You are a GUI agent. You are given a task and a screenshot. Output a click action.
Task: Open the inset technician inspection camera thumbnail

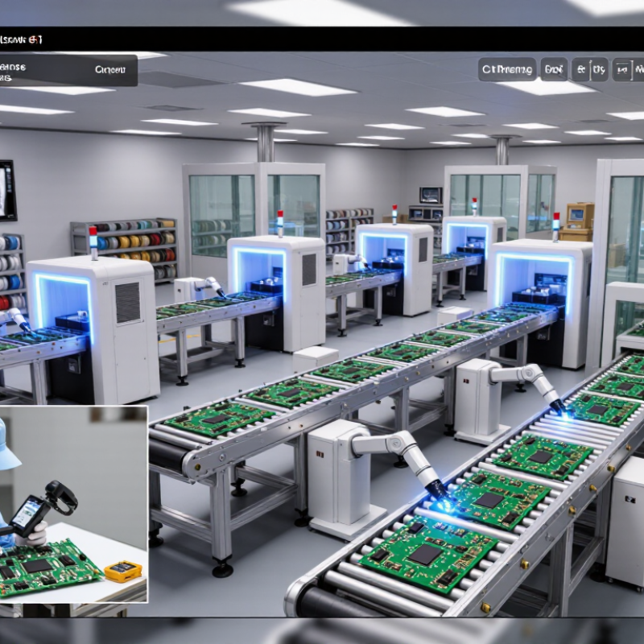point(73,505)
